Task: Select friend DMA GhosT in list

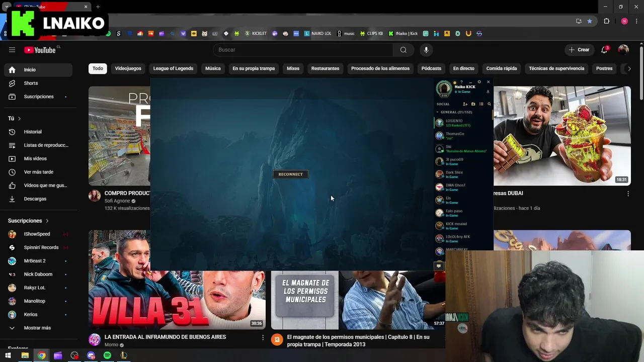Action: pyautogui.click(x=463, y=187)
